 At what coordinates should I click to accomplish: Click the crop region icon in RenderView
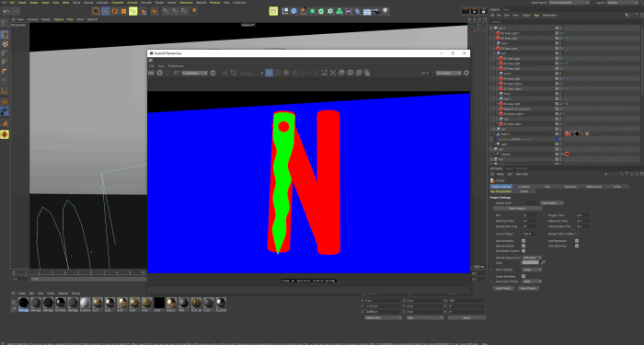[234, 73]
